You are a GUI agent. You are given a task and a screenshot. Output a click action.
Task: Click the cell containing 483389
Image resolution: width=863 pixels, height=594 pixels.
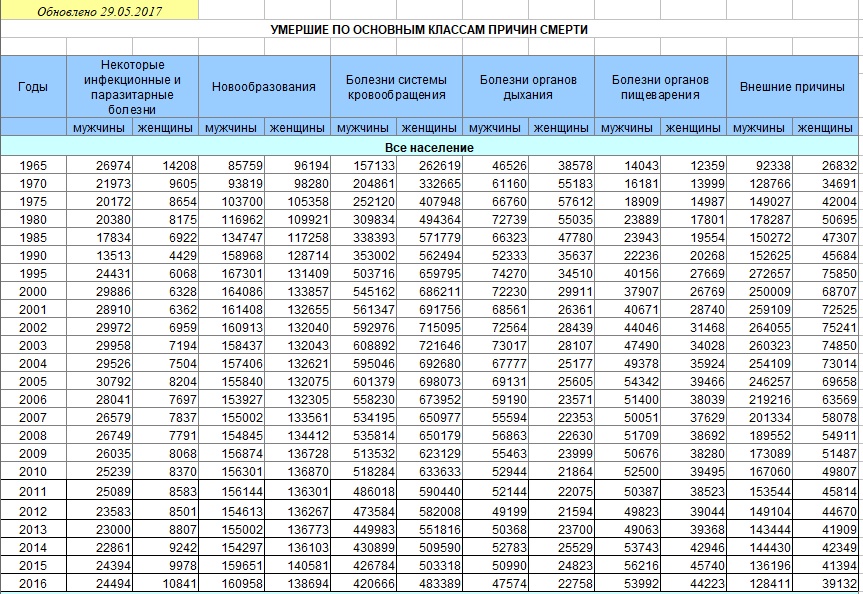coord(429,584)
